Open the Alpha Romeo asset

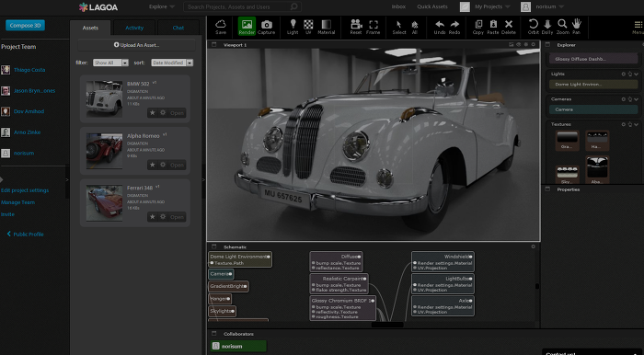point(177,165)
